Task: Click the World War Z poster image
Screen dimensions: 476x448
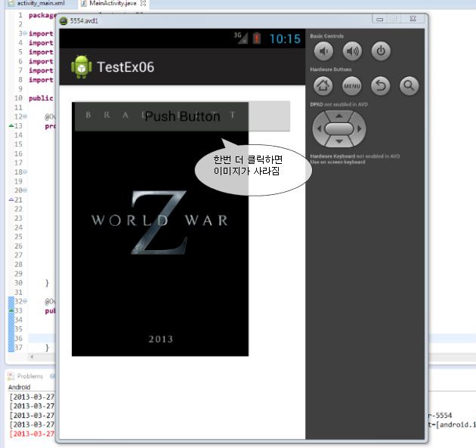Action: tap(160, 229)
